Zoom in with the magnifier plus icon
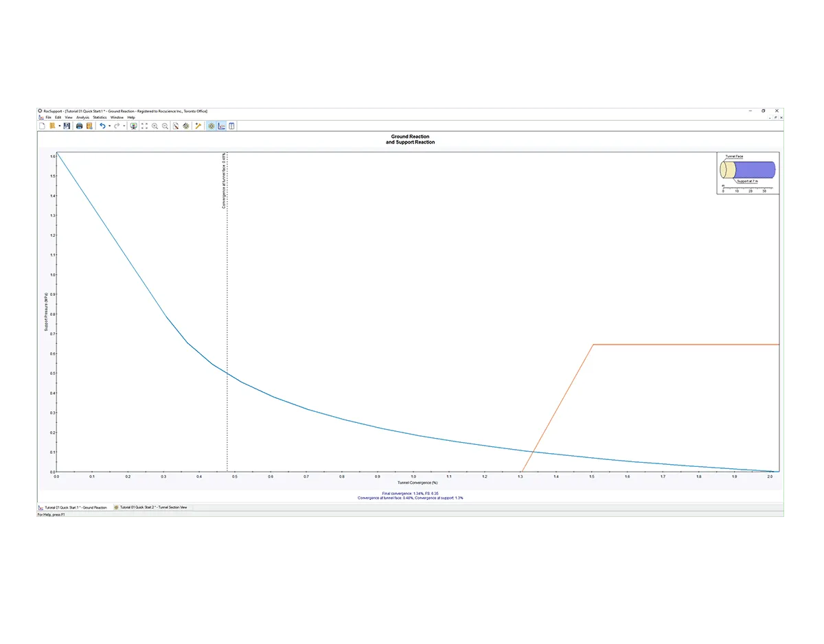824x644 pixels. pyautogui.click(x=154, y=126)
